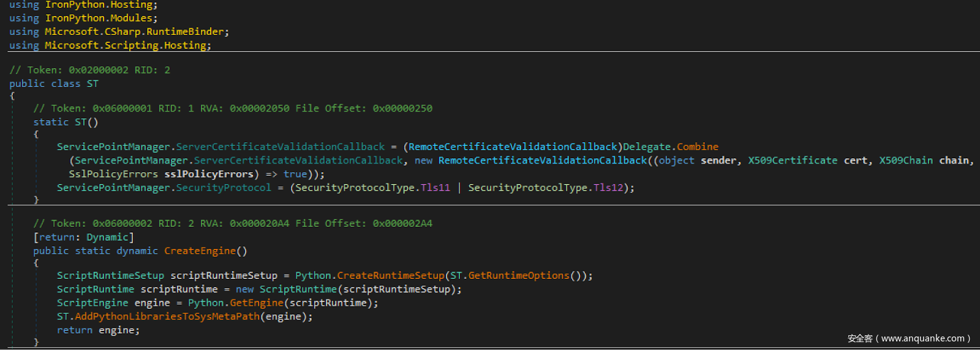Viewport: 980px width, 350px height.
Task: Open the Microsoft.CSharp.RuntimeBinder namespace reference
Action: coord(136,32)
